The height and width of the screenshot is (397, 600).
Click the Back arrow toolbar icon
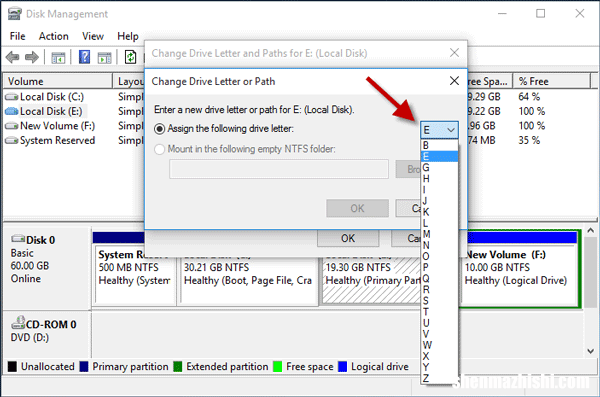(x=12, y=57)
